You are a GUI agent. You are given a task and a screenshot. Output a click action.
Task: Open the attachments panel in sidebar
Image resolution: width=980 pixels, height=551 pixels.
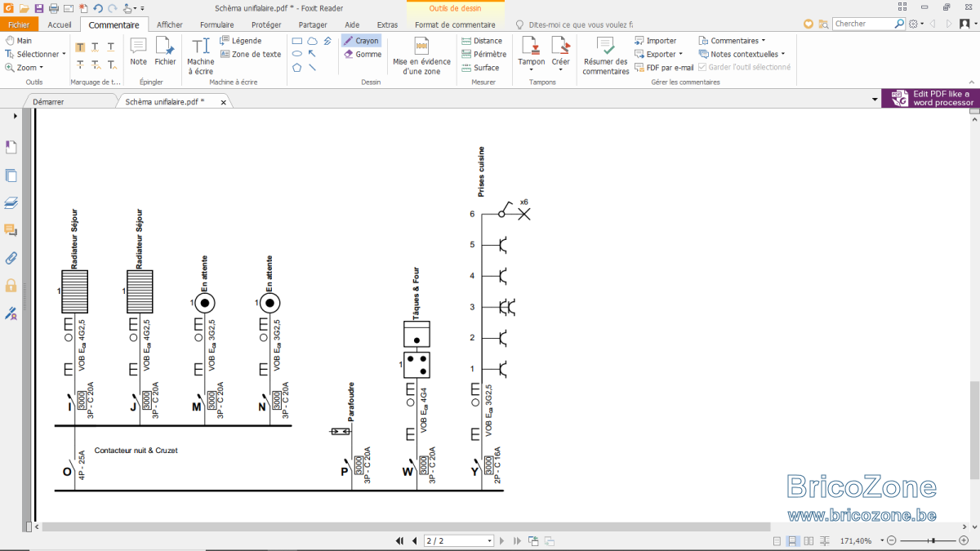(11, 258)
